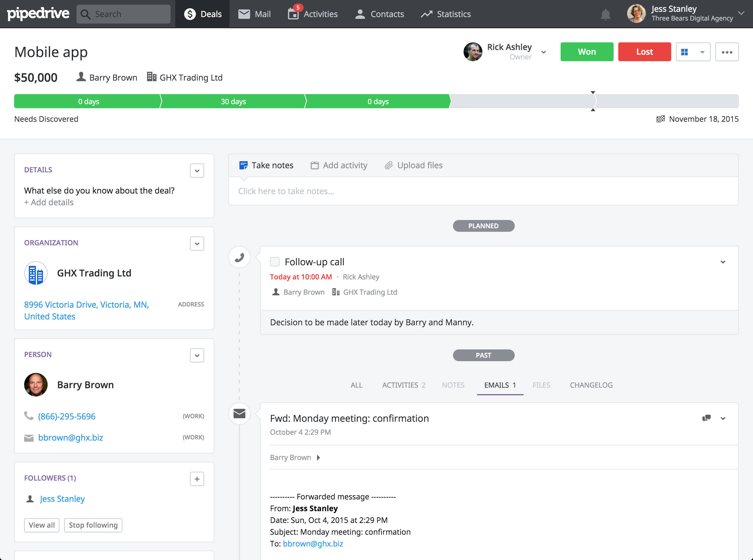Mark the Follow-up call as done
Viewport: 753px width, 560px height.
pos(274,261)
